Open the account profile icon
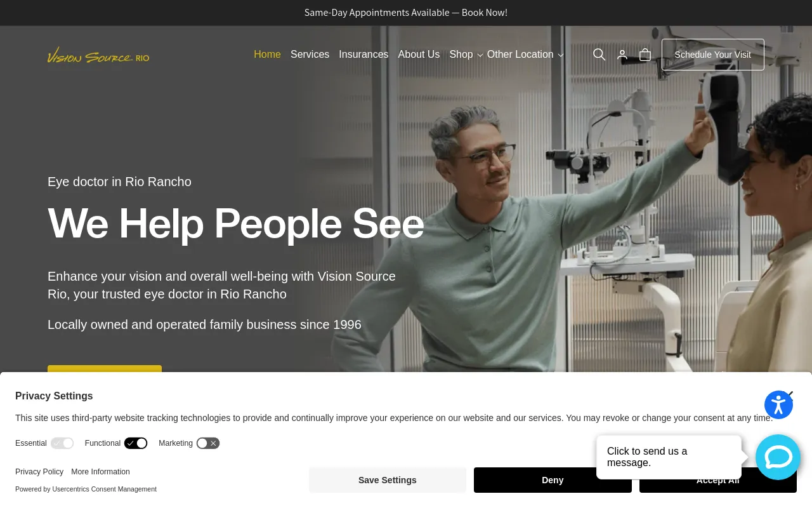812x508 pixels. [622, 55]
